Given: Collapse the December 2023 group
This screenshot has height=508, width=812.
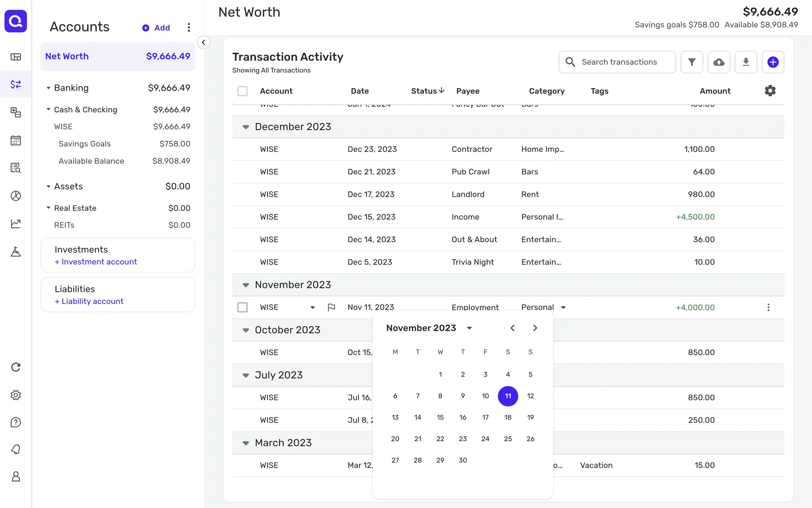Looking at the screenshot, I should [246, 127].
